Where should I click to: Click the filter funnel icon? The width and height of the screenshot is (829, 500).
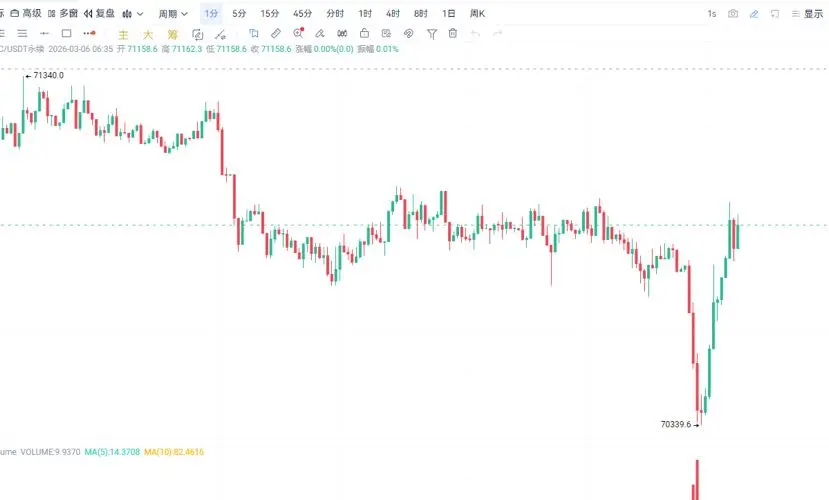(431, 34)
